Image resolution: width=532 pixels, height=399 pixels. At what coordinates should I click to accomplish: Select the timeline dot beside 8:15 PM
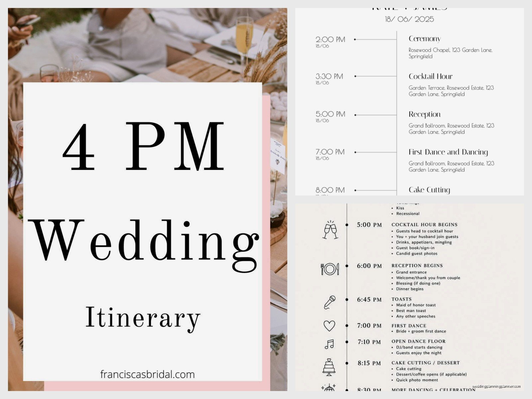[347, 363]
